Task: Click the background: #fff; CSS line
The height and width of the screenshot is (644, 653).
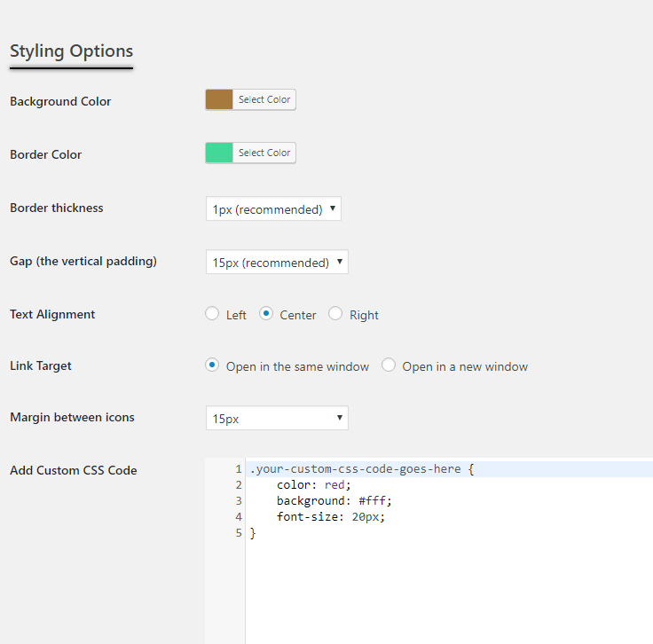Action: tap(334, 501)
